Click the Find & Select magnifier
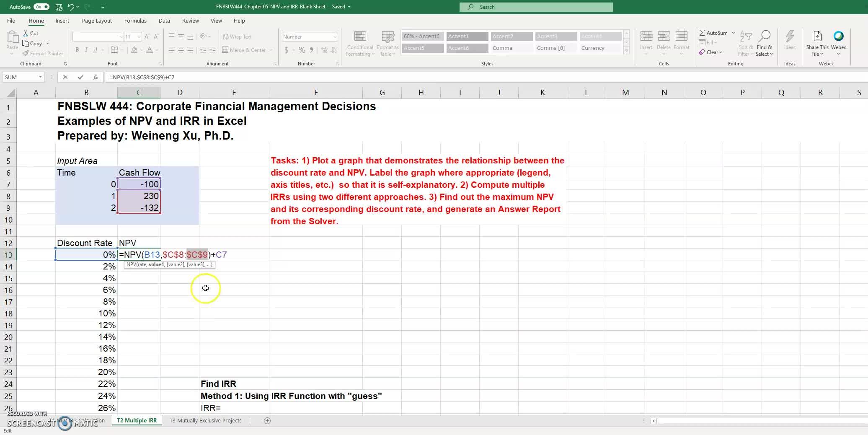 pyautogui.click(x=764, y=36)
